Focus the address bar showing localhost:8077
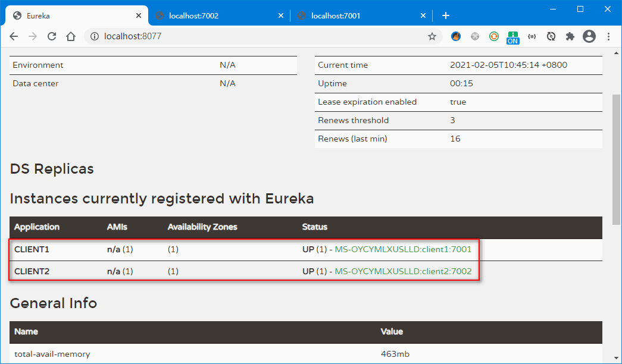This screenshot has width=622, height=364. pos(264,36)
